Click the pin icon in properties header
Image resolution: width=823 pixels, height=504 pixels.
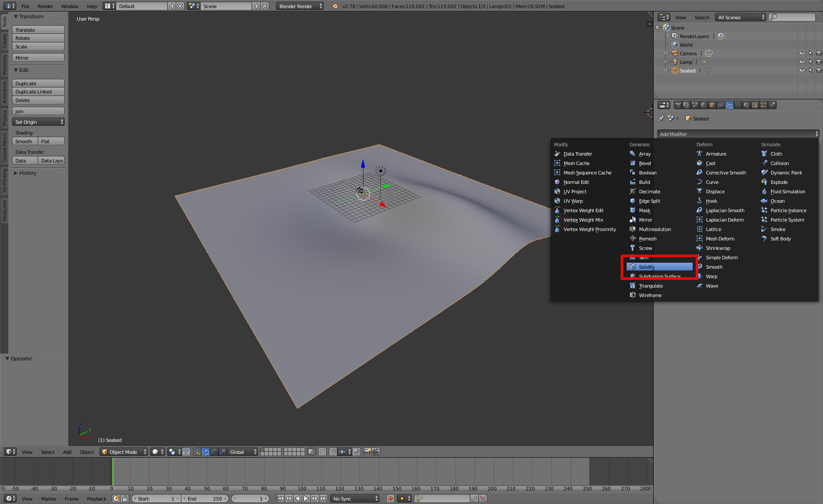(661, 118)
